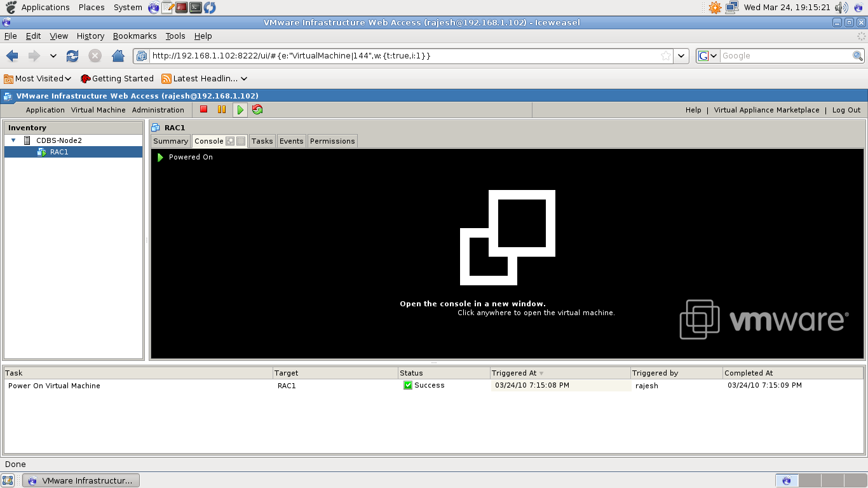Open the Virtual Appliance Marketplace link

[x=766, y=110]
